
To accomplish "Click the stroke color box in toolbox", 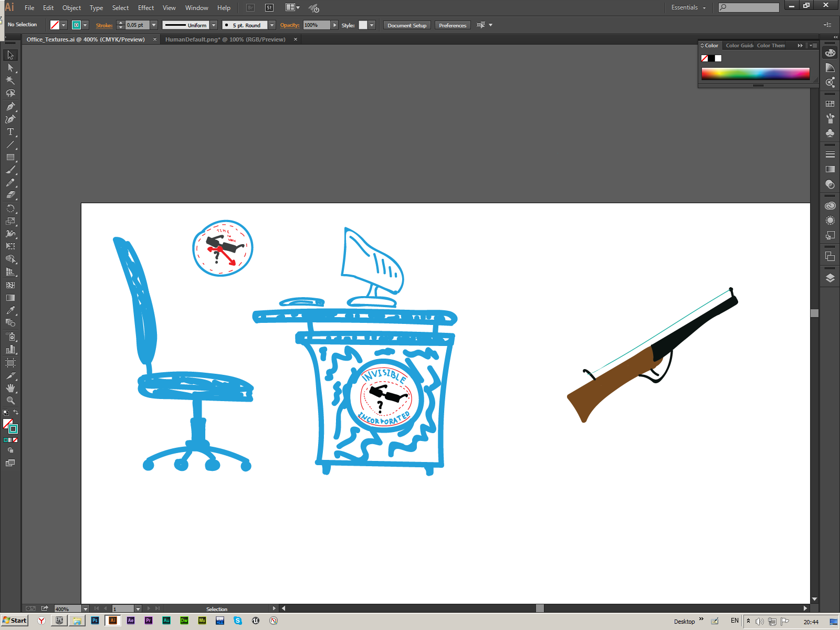I will click(13, 429).
